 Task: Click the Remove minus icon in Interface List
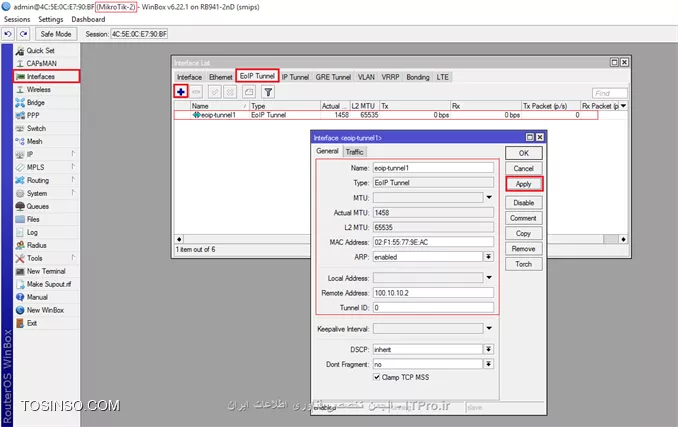coord(196,92)
